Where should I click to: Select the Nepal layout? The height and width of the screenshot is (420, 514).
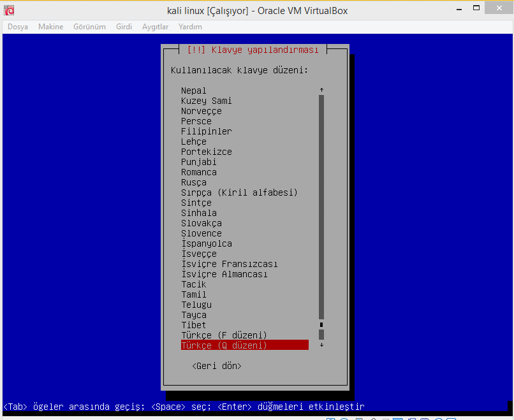point(194,91)
